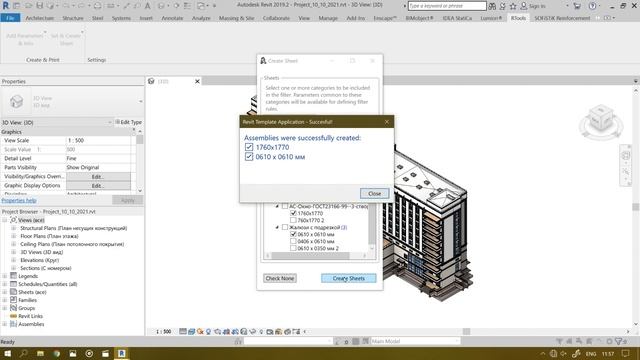Open Windows search from taskbar
This screenshot has height=360, width=640.
click(24, 353)
